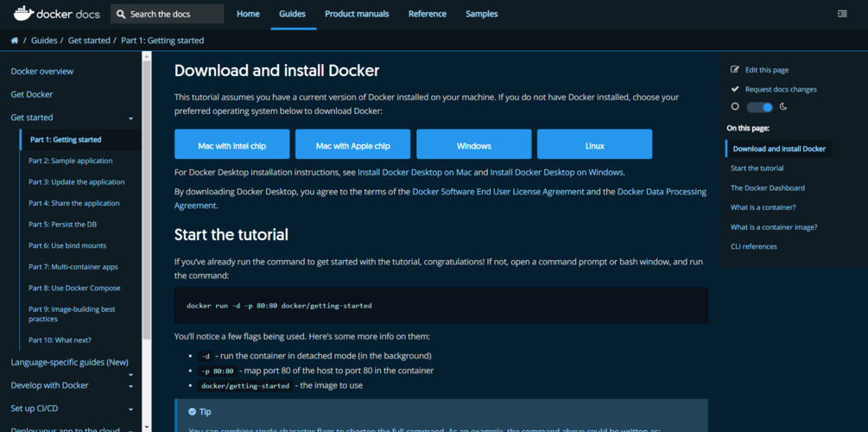868x432 pixels.
Task: Open Part 2: Sample application
Action: (x=71, y=162)
